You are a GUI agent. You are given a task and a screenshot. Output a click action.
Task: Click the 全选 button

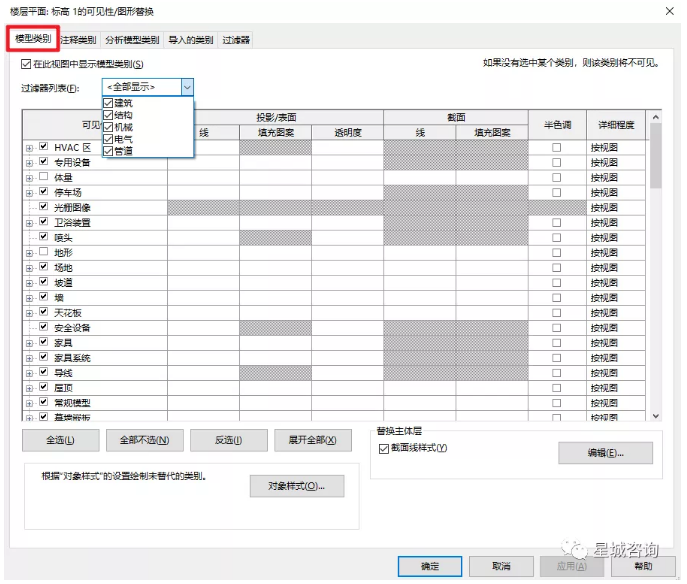pyautogui.click(x=60, y=440)
